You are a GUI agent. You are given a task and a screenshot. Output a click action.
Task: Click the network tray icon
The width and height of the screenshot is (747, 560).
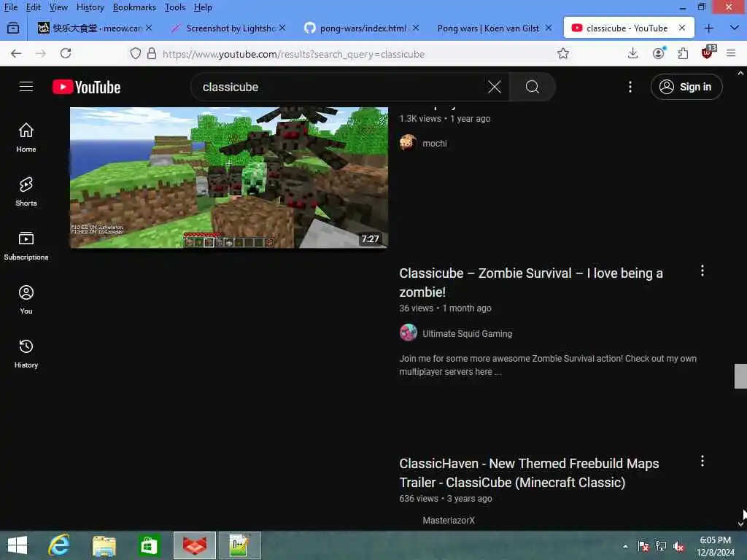[x=661, y=546]
